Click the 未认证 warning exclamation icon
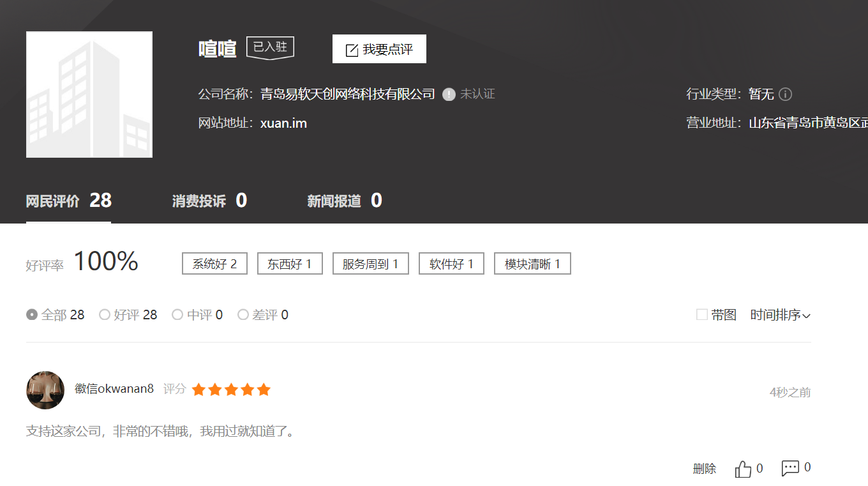The image size is (868, 486). [449, 95]
